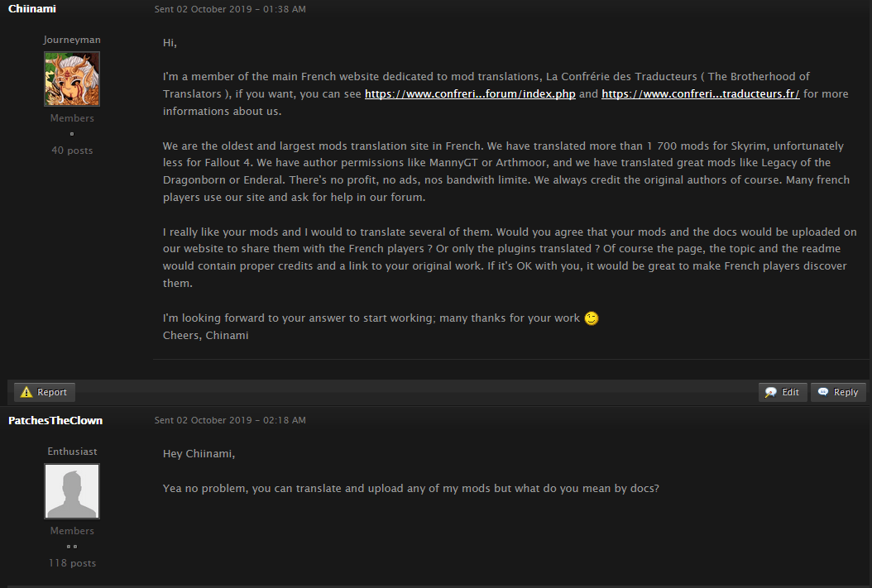The height and width of the screenshot is (588, 872).
Task: Open Chiinami's avatar image
Action: pyautogui.click(x=72, y=79)
